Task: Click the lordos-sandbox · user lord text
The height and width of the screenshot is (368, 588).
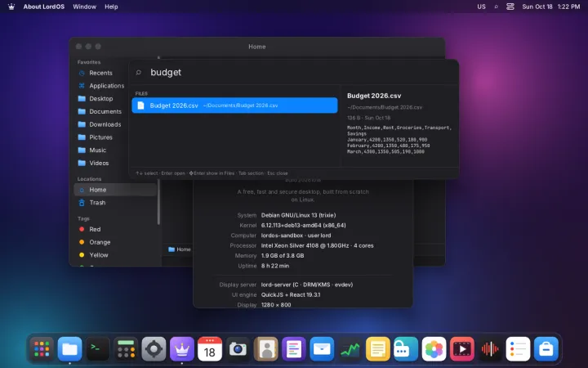Action: (x=296, y=236)
